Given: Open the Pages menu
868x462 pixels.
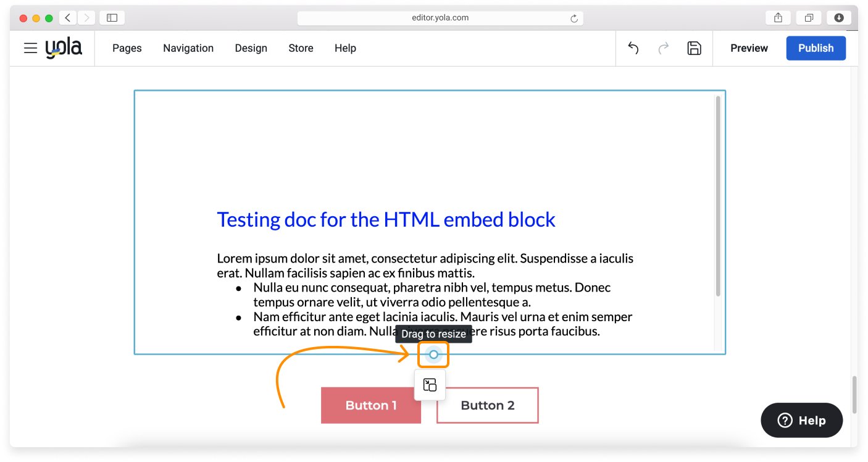Looking at the screenshot, I should pos(127,48).
